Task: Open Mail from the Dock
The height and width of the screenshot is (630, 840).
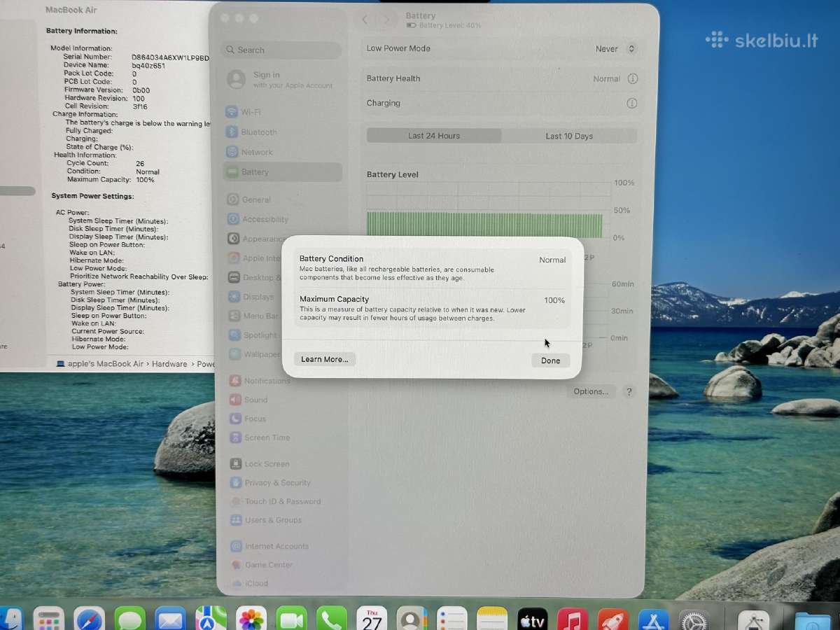Action: [170, 620]
